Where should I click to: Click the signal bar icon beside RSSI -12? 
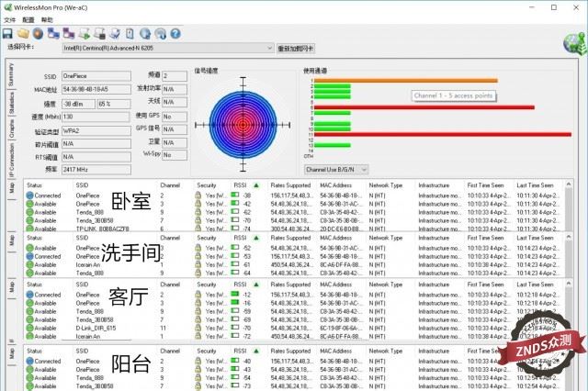click(x=235, y=294)
